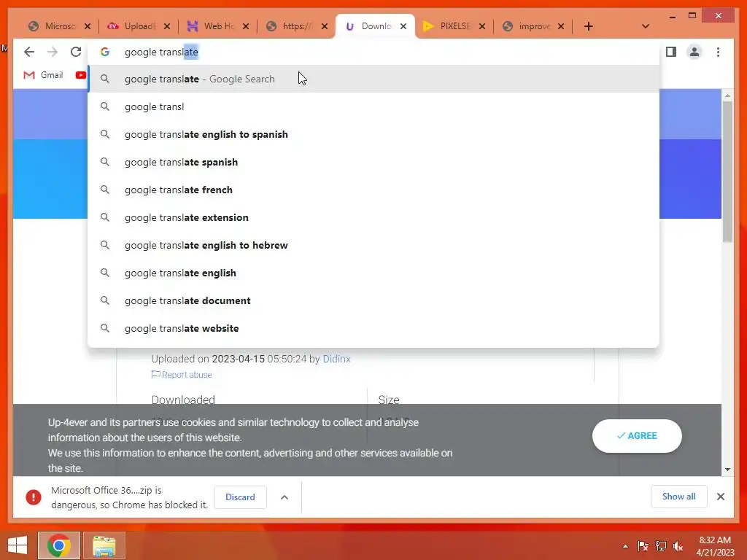
Task: Close the downloads bar
Action: [x=721, y=497]
